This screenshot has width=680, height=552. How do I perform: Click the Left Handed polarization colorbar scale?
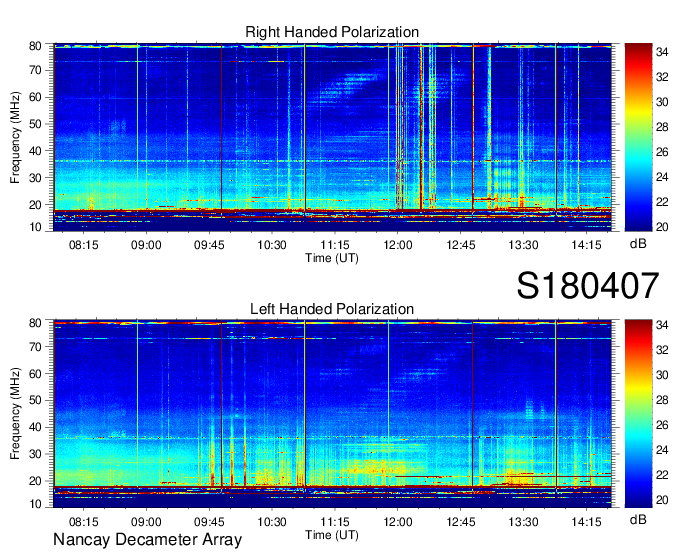pos(638,413)
